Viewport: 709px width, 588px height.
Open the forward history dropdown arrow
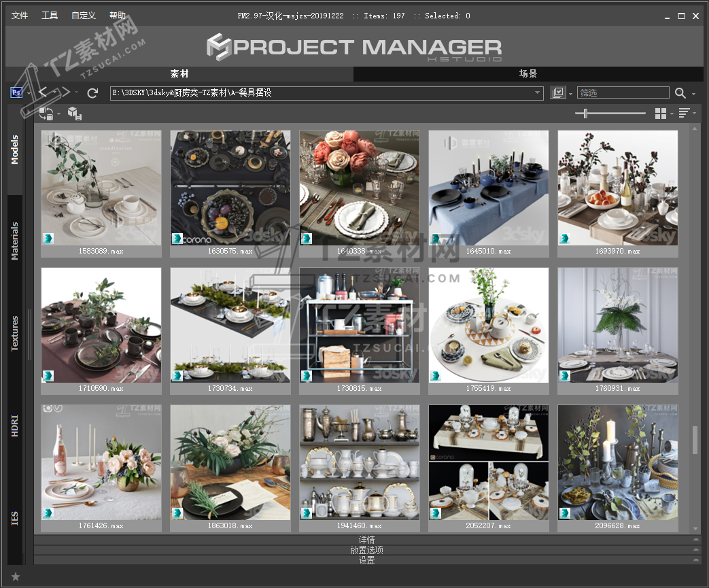click(76, 92)
